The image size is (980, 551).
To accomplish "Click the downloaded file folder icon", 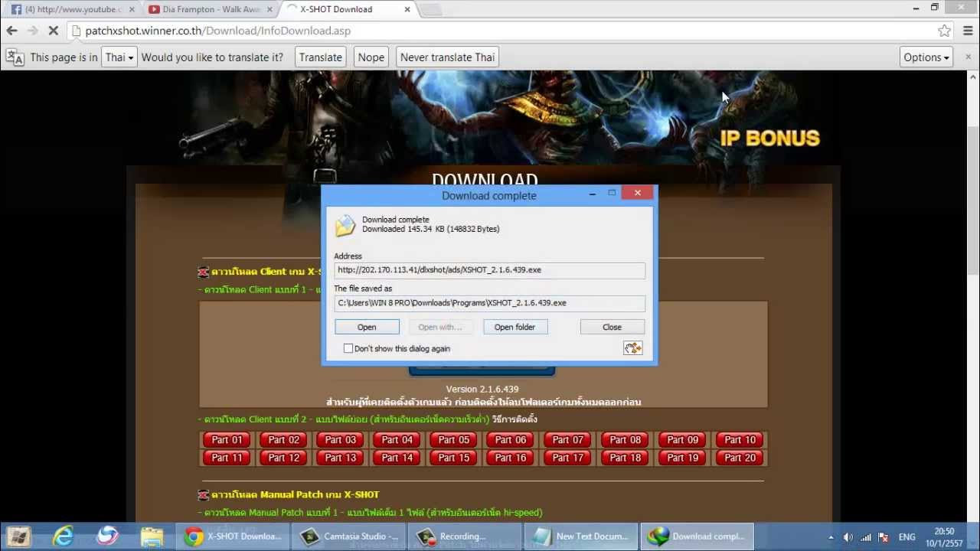I will 345,225.
